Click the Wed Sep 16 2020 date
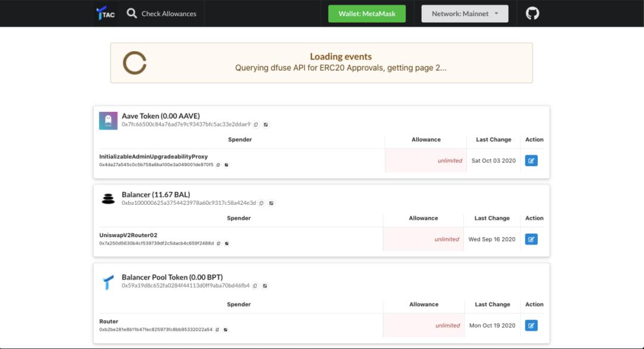Screen dimensions: 644x349 [491, 239]
